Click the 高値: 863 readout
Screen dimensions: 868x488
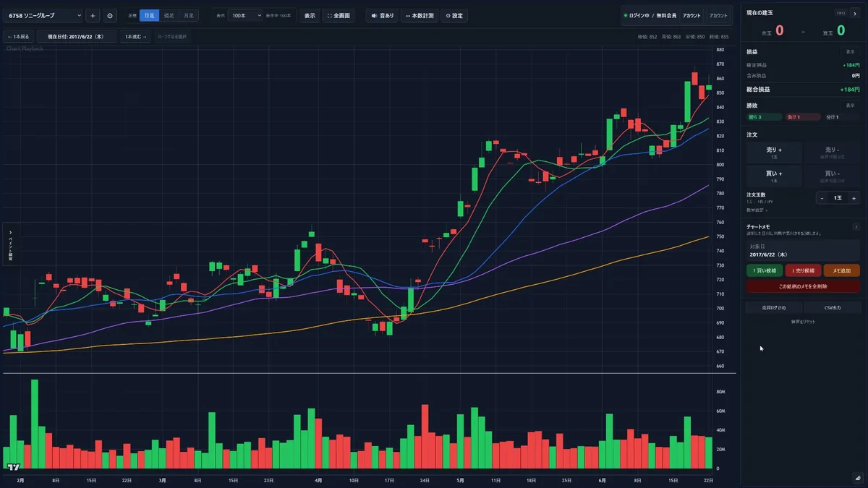pyautogui.click(x=671, y=36)
